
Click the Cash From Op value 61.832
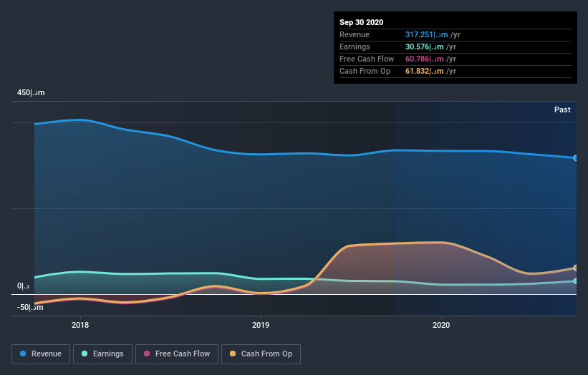coord(425,71)
